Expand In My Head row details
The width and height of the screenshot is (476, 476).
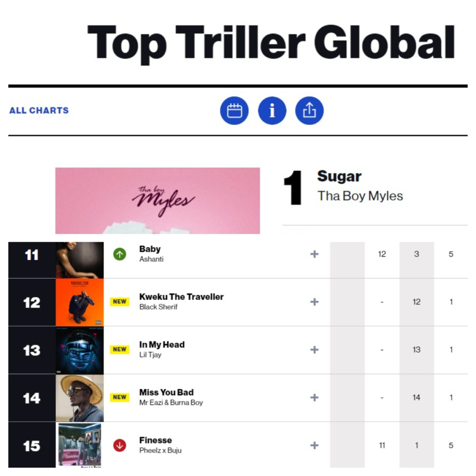point(315,350)
